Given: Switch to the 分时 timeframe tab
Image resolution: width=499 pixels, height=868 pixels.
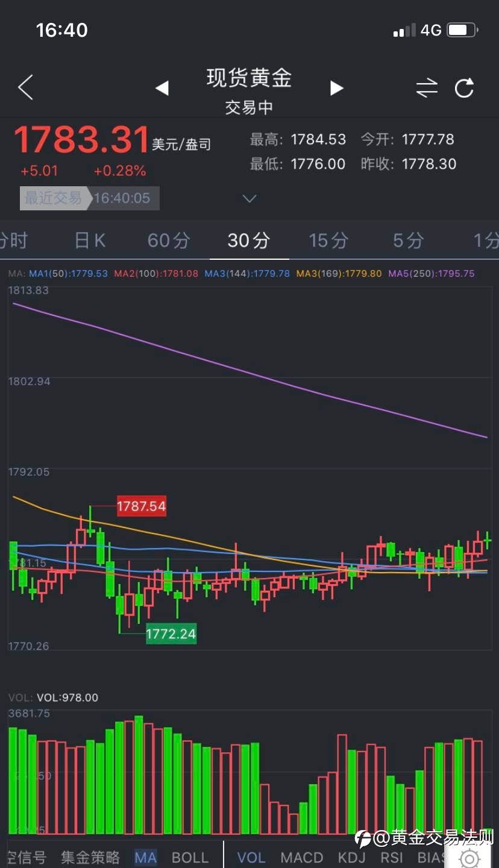Looking at the screenshot, I should 14,241.
